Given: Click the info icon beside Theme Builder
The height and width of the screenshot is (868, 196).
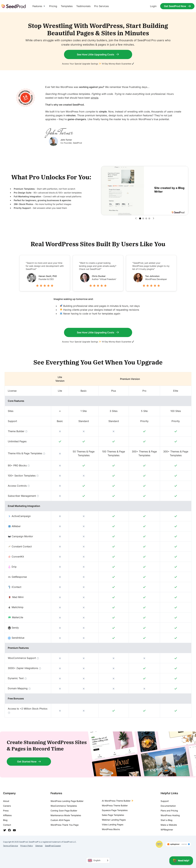Looking at the screenshot, I should click(x=26, y=431).
